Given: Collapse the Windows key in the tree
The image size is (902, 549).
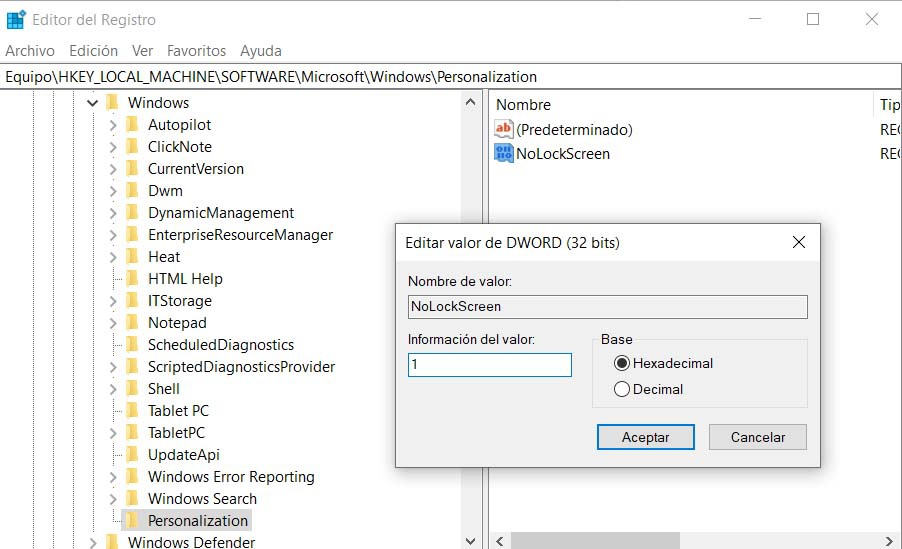Looking at the screenshot, I should pos(92,103).
